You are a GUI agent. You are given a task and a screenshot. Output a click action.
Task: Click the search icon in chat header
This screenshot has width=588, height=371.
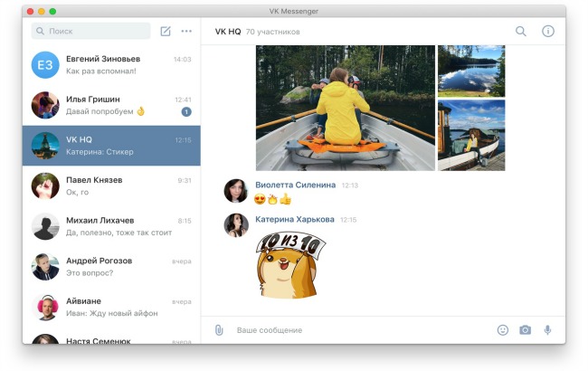tap(521, 31)
